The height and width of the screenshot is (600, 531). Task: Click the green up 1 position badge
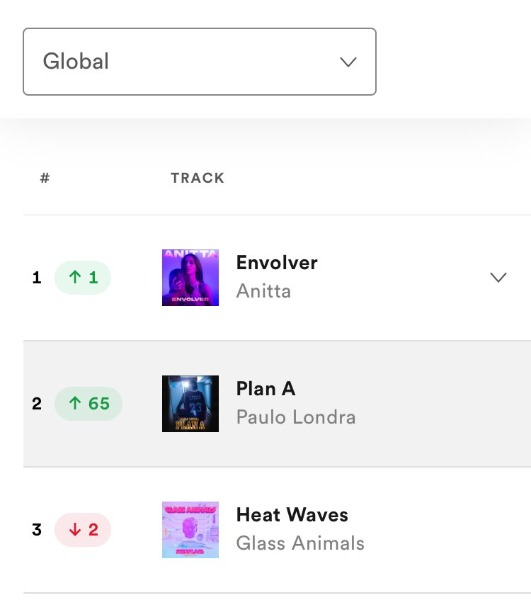(x=83, y=277)
